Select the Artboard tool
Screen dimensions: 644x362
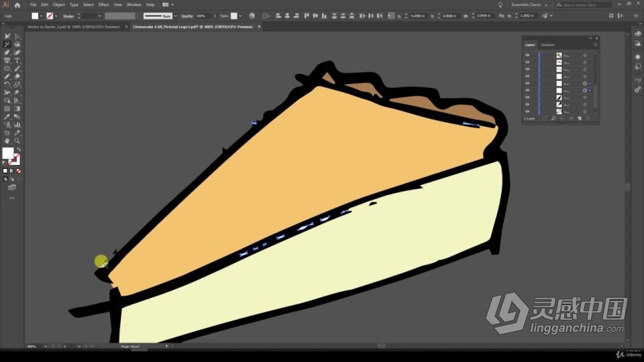click(7, 133)
